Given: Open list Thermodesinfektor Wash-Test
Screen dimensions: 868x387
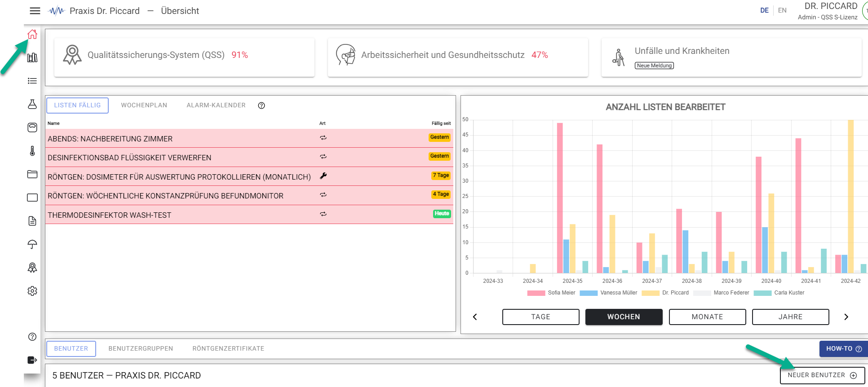Looking at the screenshot, I should point(249,215).
